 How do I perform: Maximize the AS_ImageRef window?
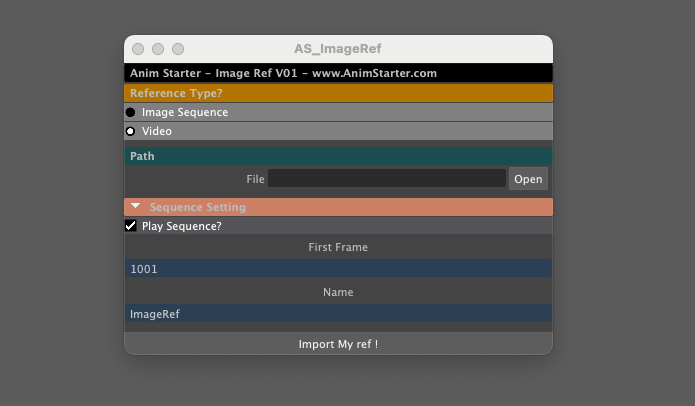coord(178,49)
